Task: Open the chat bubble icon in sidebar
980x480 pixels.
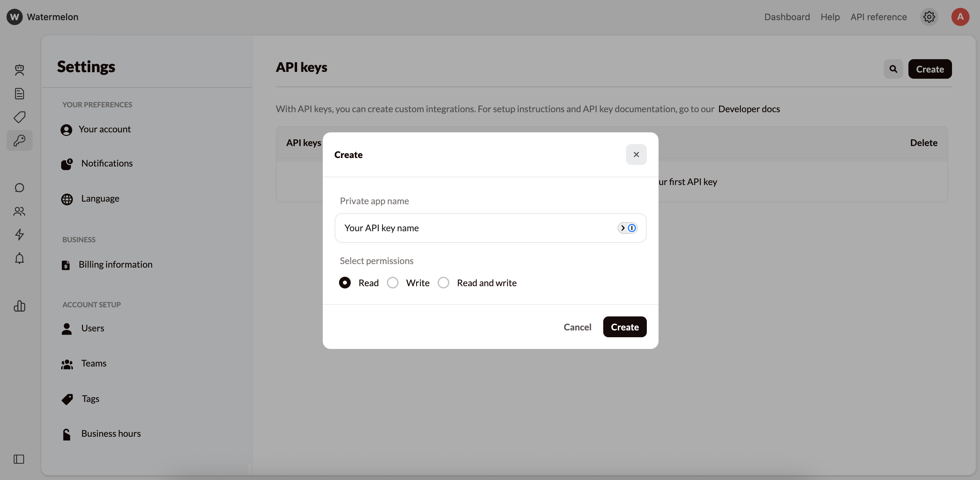Action: [x=20, y=188]
